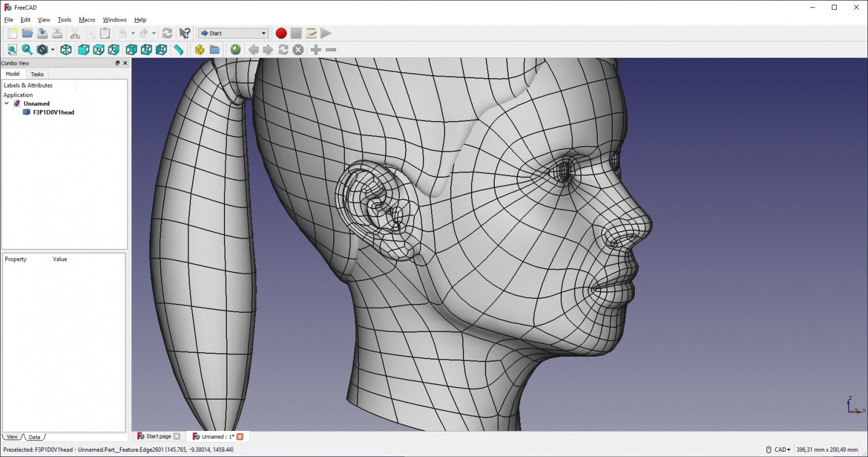This screenshot has width=868, height=457.
Task: Click the Redo arrow
Action: [x=144, y=33]
